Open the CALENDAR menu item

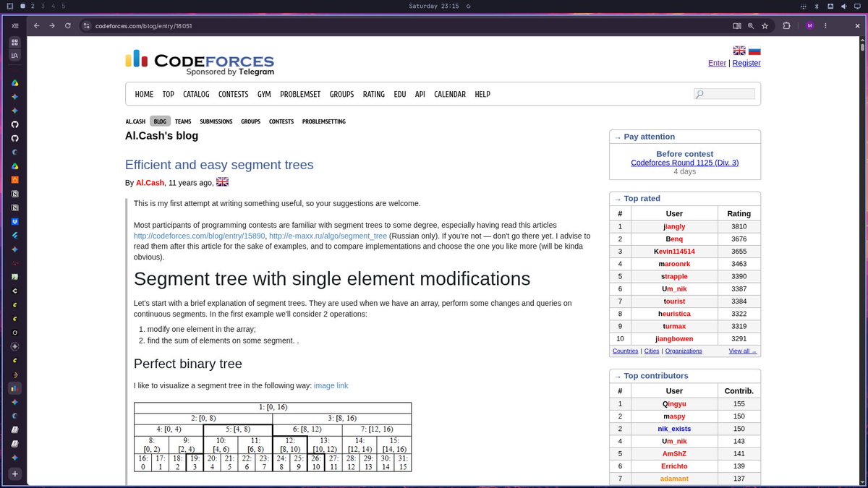[450, 94]
